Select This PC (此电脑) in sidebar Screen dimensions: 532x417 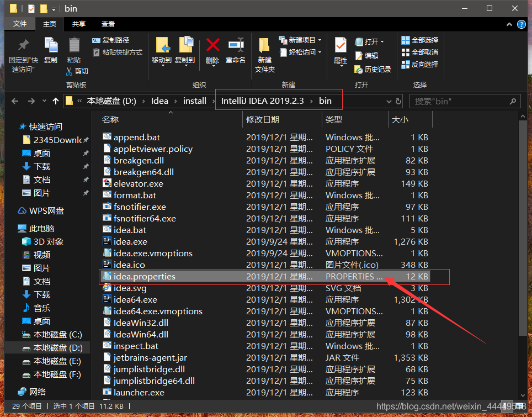pyautogui.click(x=36, y=229)
